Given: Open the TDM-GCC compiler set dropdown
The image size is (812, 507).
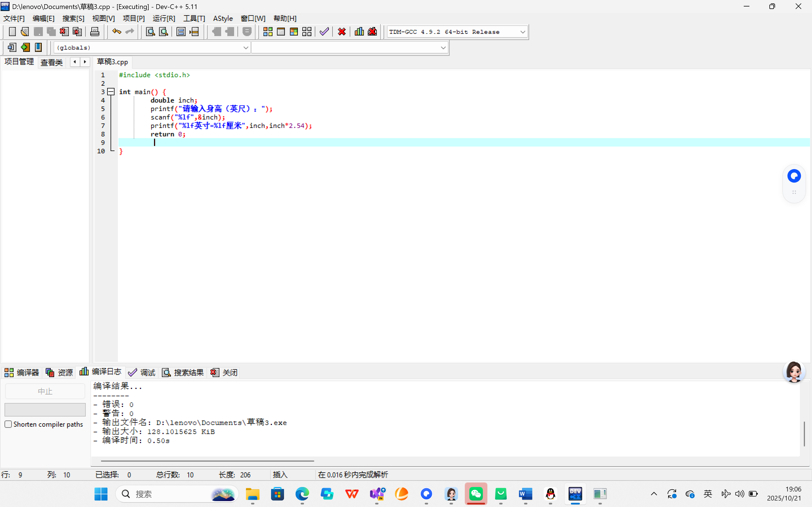Looking at the screenshot, I should click(522, 32).
